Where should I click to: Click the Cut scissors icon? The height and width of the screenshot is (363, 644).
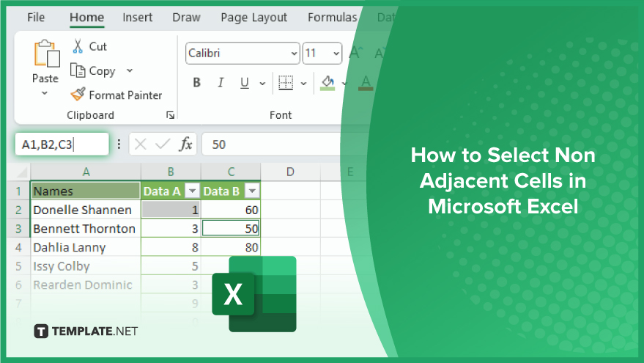pyautogui.click(x=78, y=46)
